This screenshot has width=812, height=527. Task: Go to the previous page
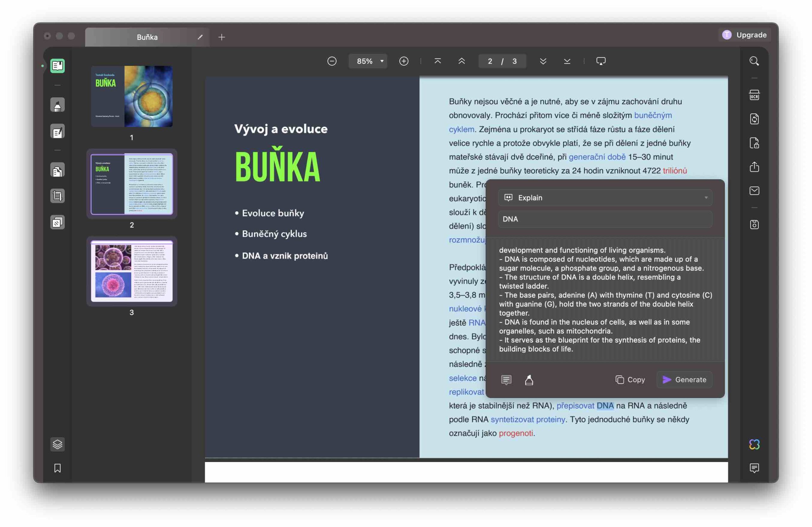pos(461,61)
